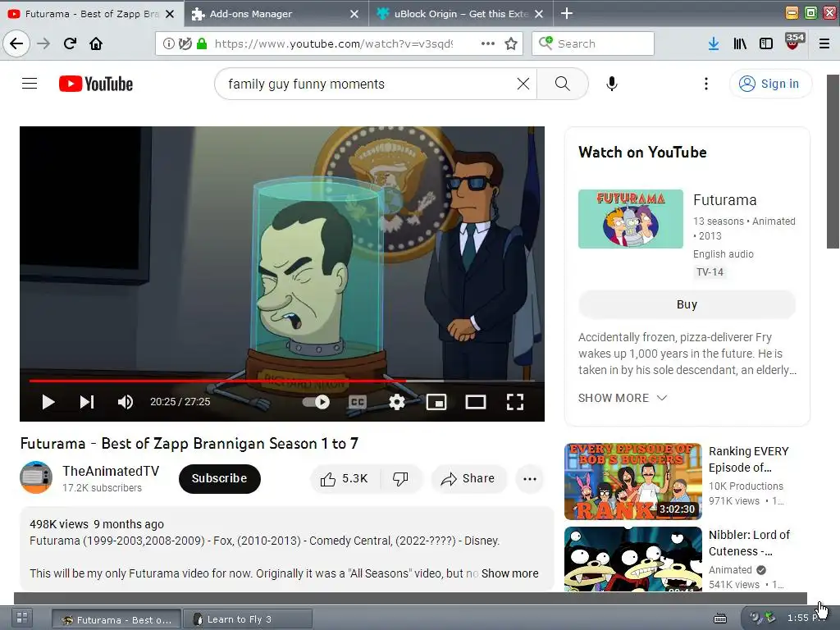Viewport: 840px width, 630px height.
Task: Open the Futurama show thumbnail
Action: (x=631, y=218)
